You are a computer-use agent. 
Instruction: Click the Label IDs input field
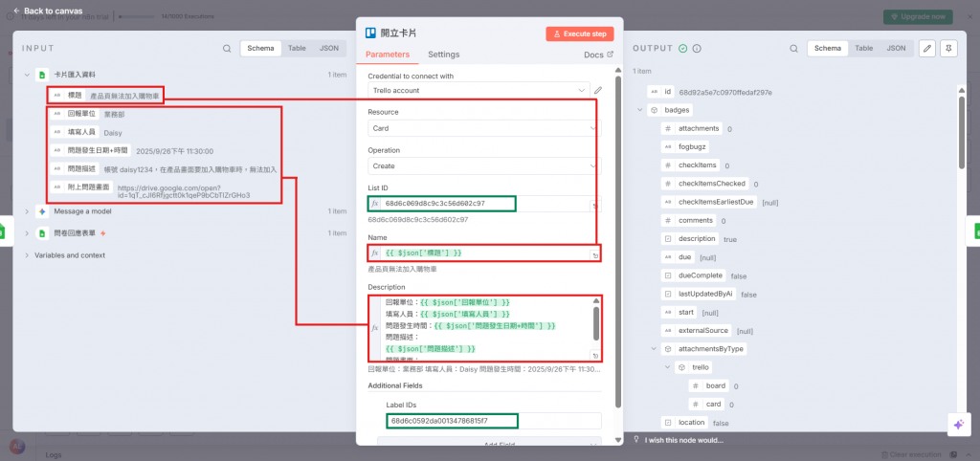(x=494, y=421)
